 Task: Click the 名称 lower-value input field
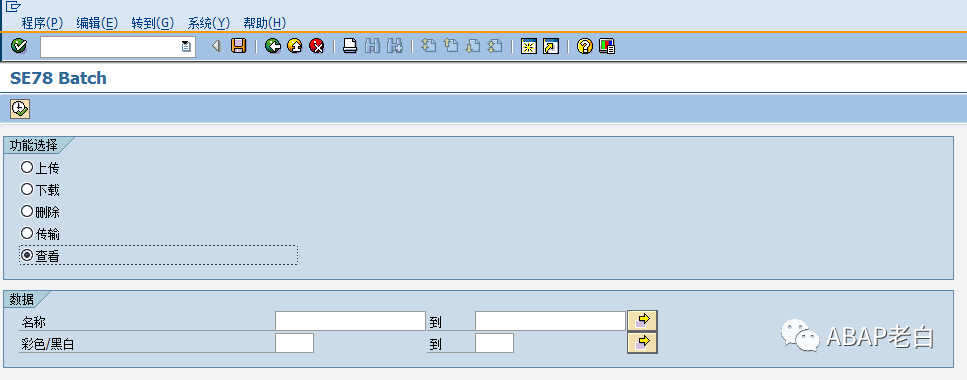click(350, 321)
